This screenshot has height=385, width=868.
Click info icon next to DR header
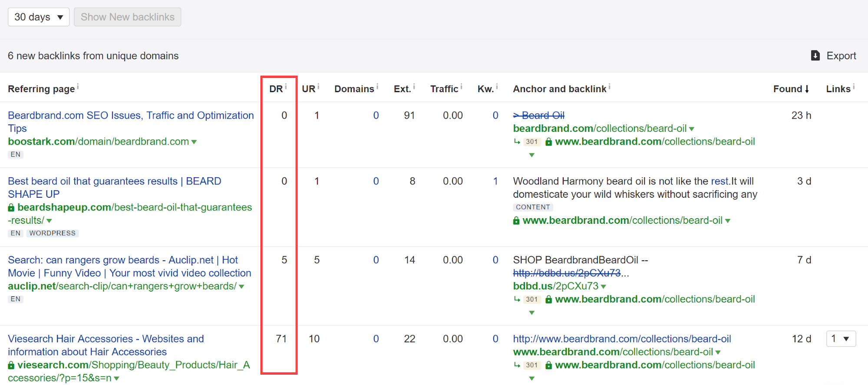pyautogui.click(x=286, y=86)
